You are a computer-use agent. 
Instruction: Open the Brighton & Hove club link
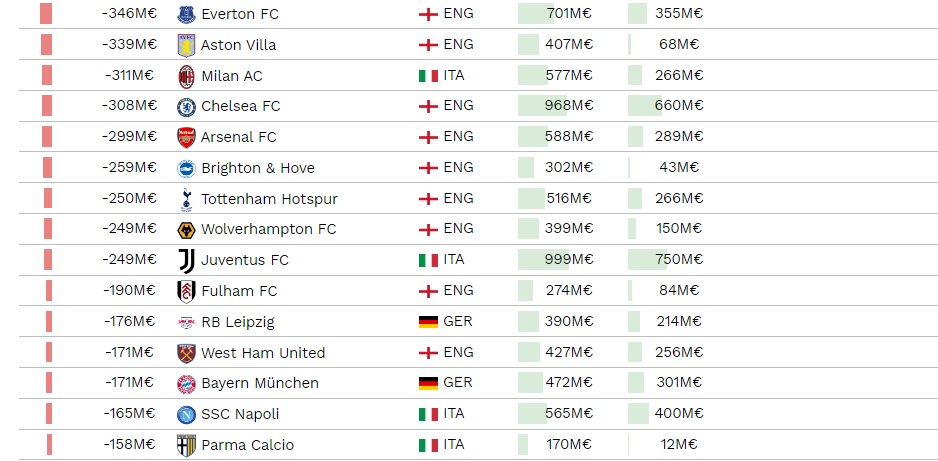(x=258, y=168)
